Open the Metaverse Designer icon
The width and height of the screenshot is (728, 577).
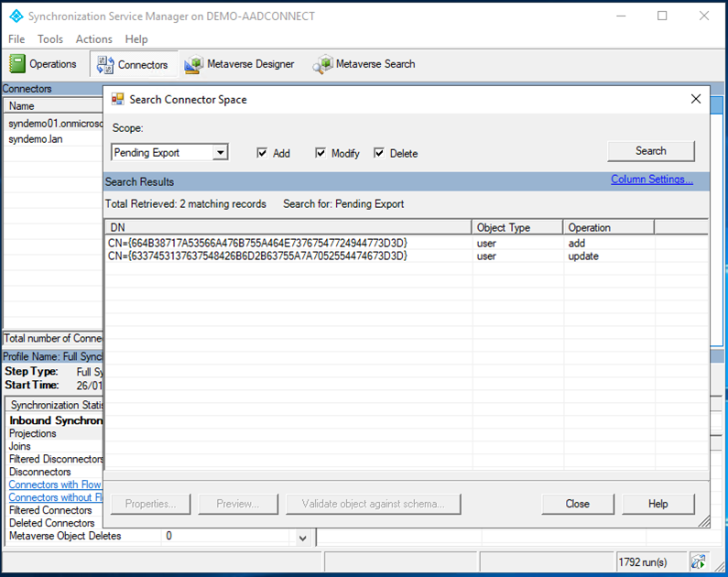[x=193, y=64]
